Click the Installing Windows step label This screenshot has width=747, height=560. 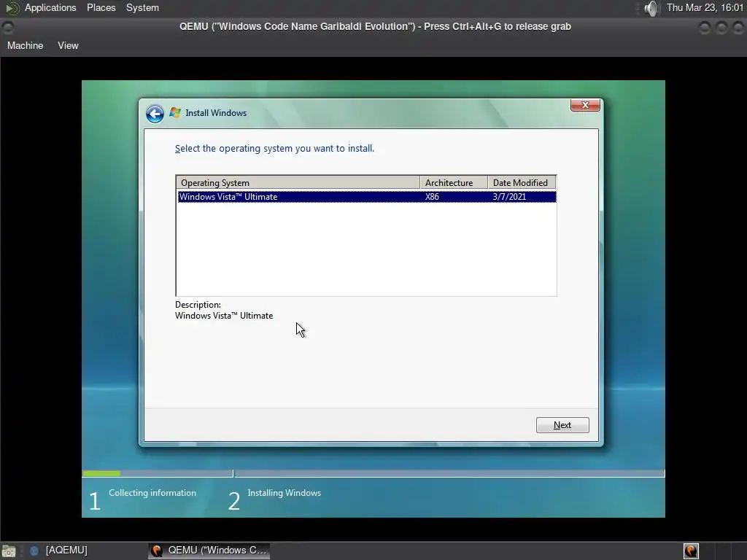285,493
